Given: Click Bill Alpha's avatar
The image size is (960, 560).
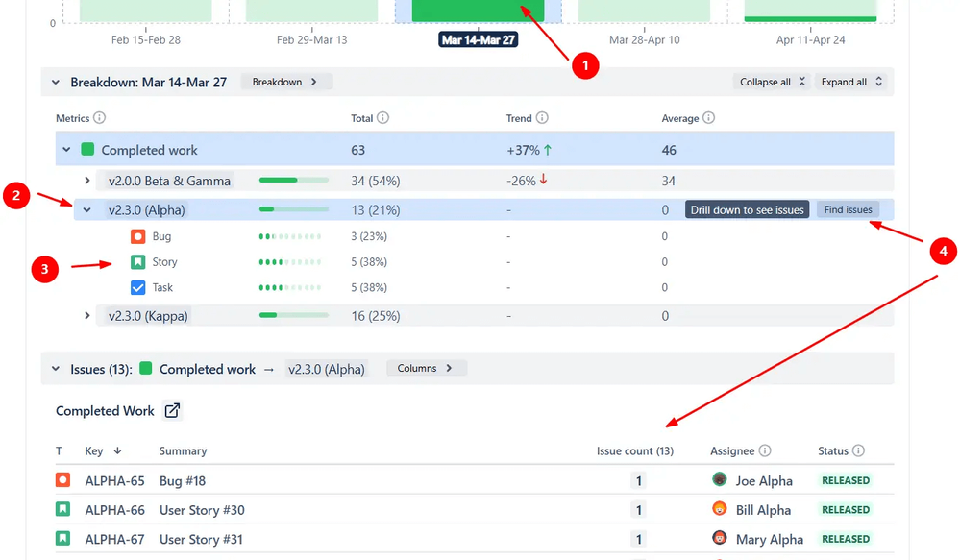Looking at the screenshot, I should [720, 508].
